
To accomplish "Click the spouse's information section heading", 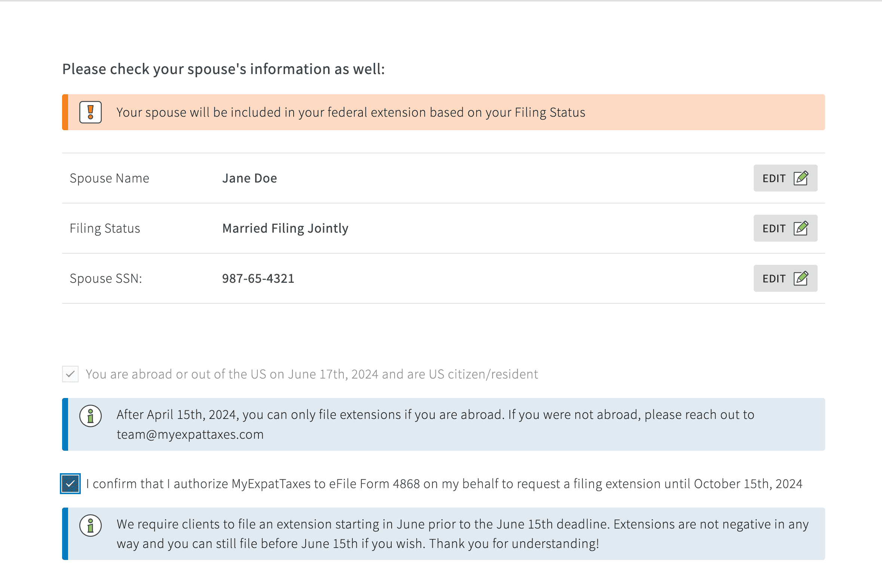I will click(223, 69).
